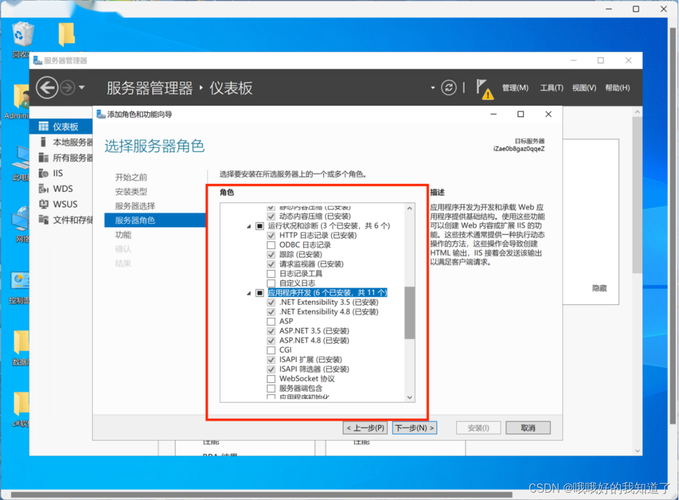Image resolution: width=679 pixels, height=500 pixels.
Task: Enable the ASP checkbox
Action: tap(271, 321)
